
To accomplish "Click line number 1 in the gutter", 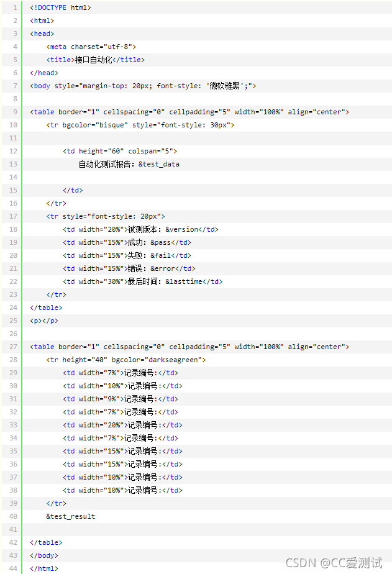I will click(x=15, y=7).
